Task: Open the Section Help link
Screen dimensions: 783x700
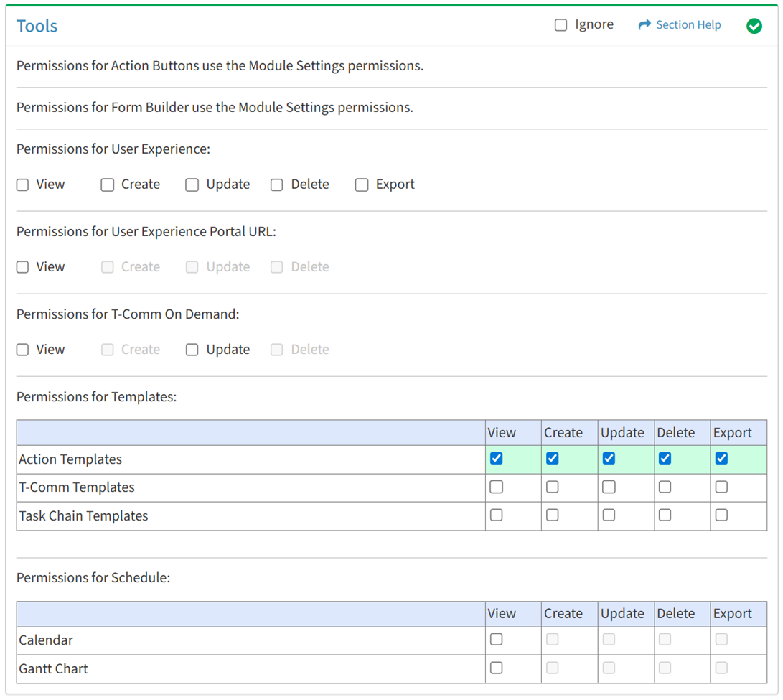Action: [688, 25]
